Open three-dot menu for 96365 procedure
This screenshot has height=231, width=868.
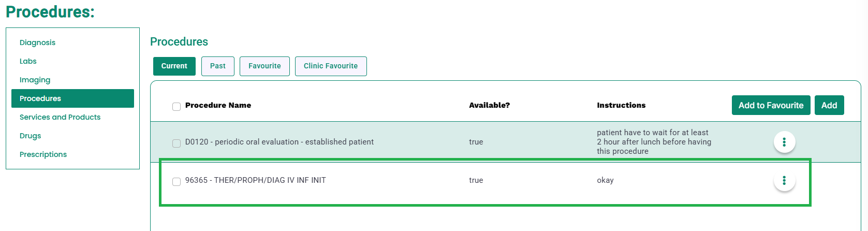784,180
